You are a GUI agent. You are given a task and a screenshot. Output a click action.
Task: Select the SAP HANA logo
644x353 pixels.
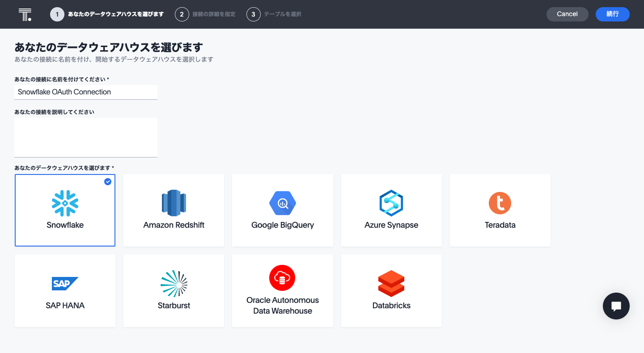pos(65,283)
